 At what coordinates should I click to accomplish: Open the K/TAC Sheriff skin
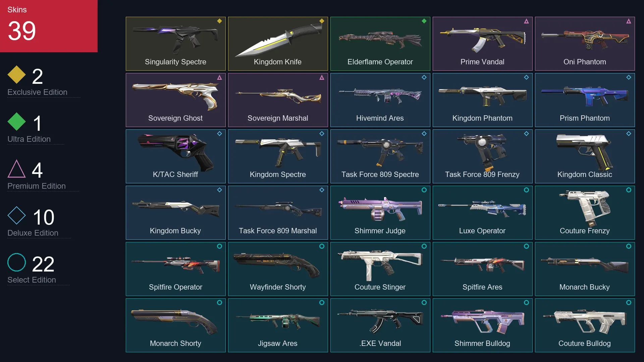tap(175, 156)
